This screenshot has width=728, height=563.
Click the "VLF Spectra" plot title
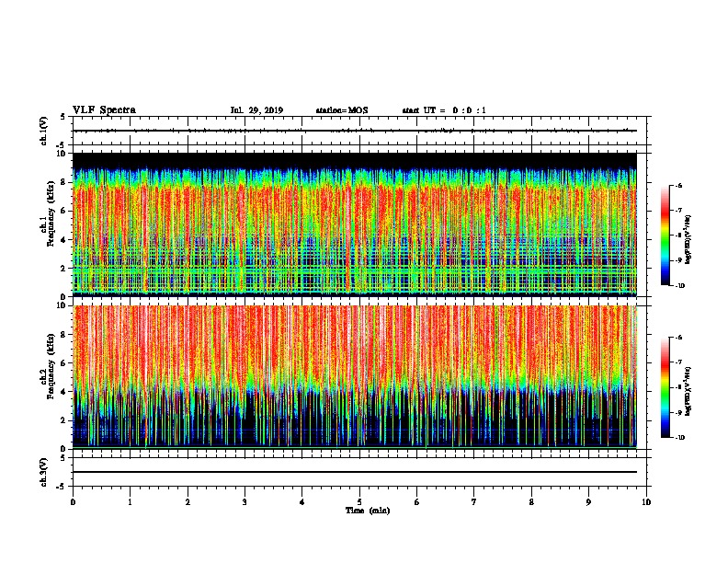pyautogui.click(x=104, y=110)
